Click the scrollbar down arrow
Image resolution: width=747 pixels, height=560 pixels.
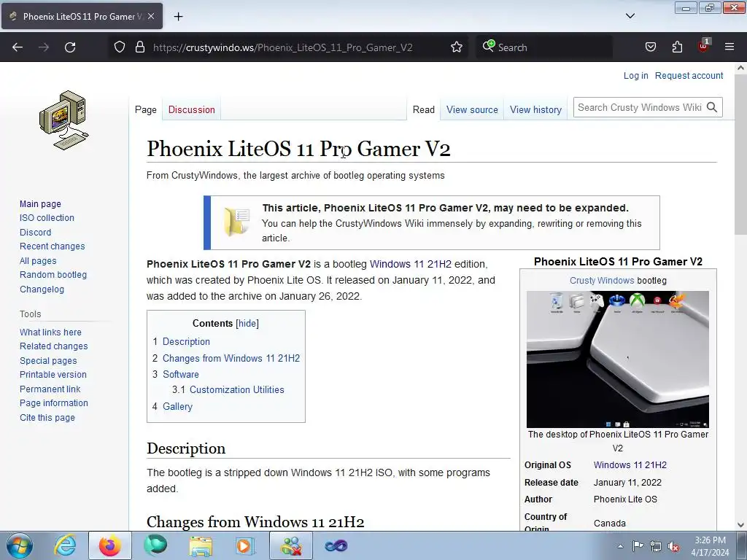[740, 525]
